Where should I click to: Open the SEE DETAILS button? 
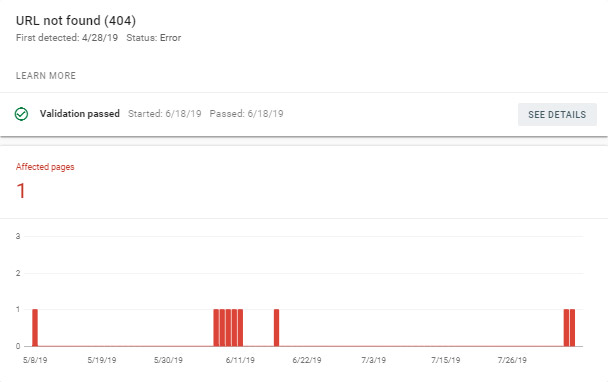557,114
